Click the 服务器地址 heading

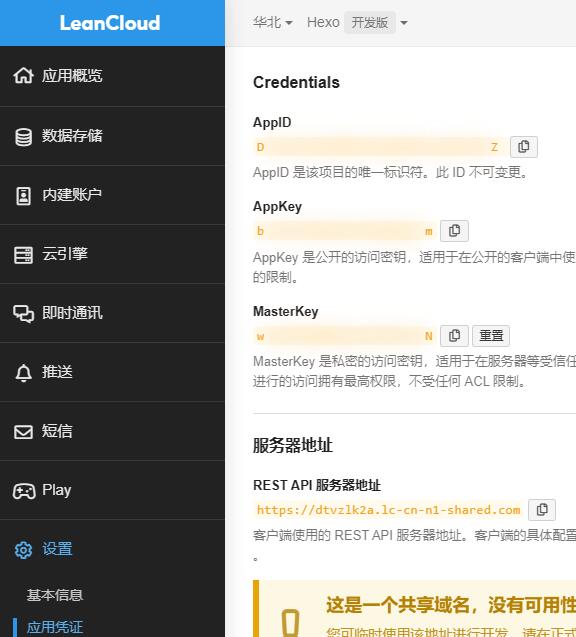(x=293, y=445)
